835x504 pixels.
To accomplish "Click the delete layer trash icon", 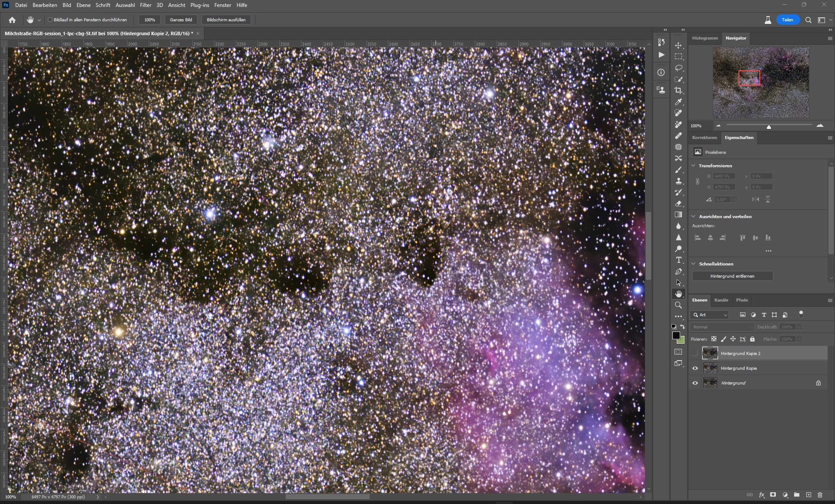I will tap(820, 495).
